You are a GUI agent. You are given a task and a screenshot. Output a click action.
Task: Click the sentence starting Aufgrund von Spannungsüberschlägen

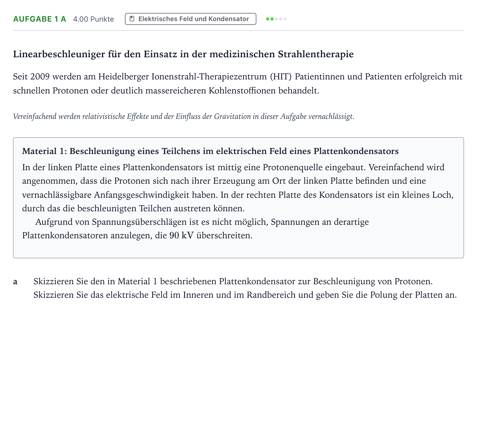point(196,229)
